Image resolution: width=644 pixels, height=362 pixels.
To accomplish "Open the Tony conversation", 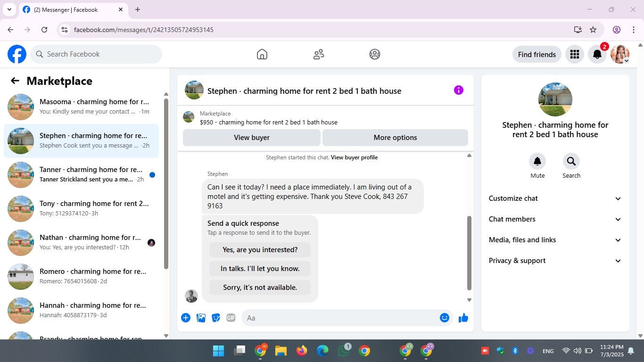I will pos(81,209).
